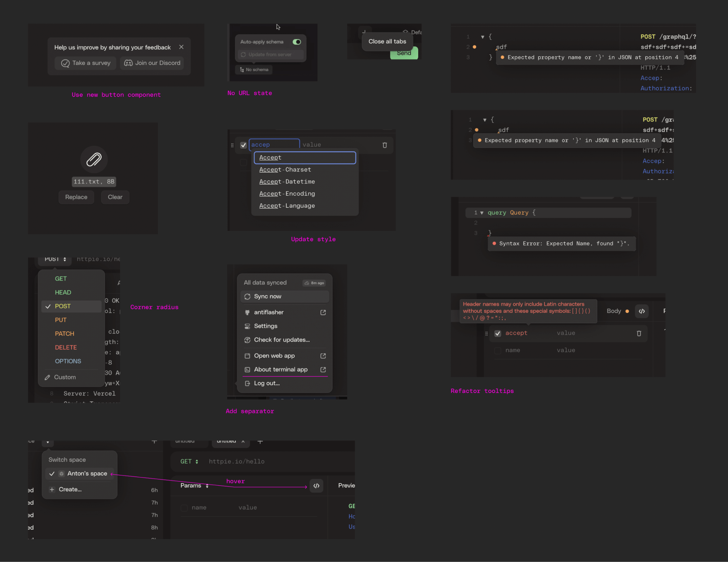Screen dimensions: 728x562
Task: Click the code view icon next to Params
Action: 316,486
